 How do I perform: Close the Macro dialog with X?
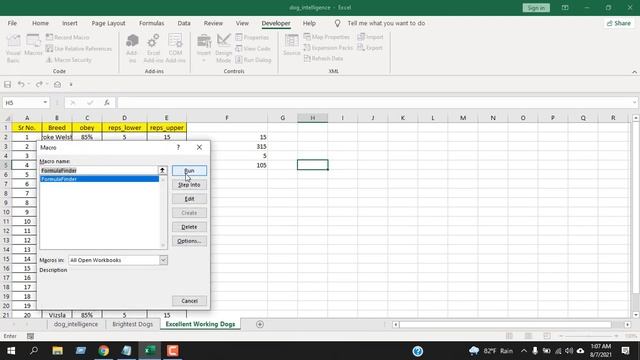click(x=199, y=147)
